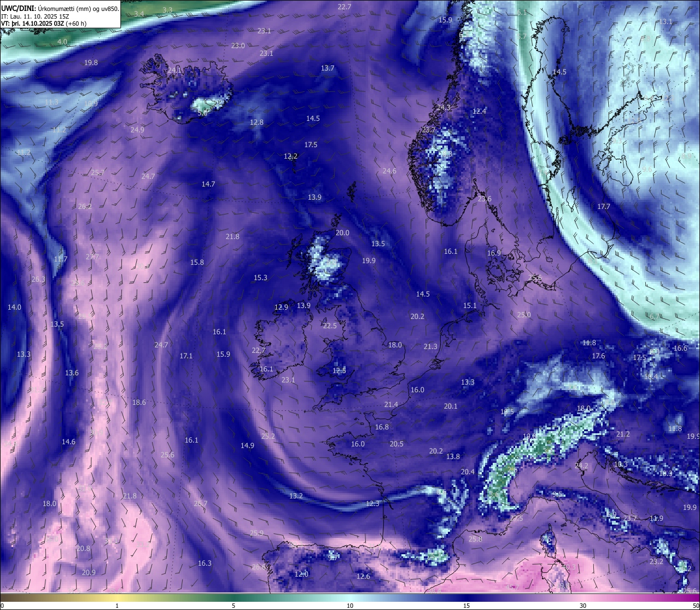Screen dimensions: 700x610
Task: Click the map value 13.7
Action: coord(328,68)
